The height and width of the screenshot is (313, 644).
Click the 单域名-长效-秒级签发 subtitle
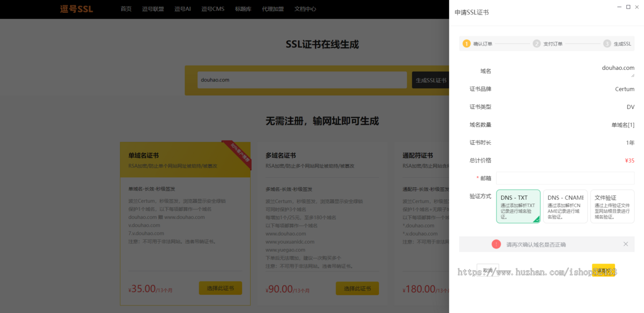[151, 189]
